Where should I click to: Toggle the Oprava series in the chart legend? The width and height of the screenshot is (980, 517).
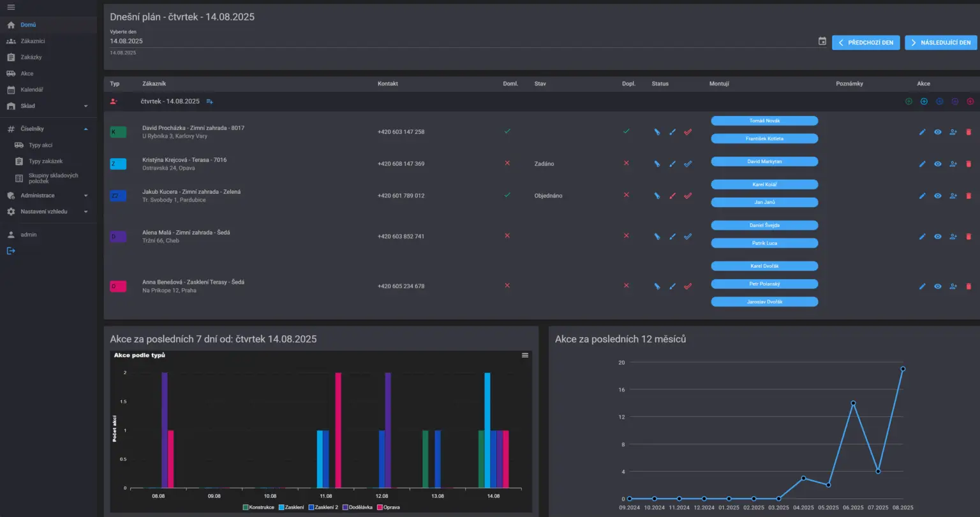point(388,507)
